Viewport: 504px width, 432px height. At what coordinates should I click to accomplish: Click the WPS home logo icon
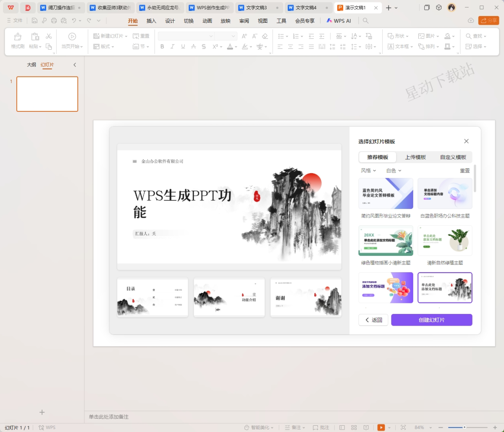[x=10, y=8]
